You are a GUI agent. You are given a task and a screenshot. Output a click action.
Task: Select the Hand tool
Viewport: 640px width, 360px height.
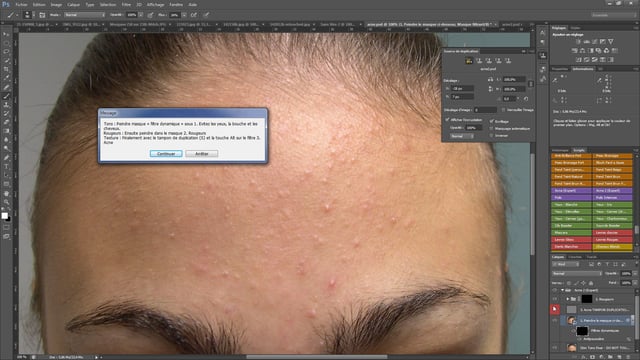6,193
